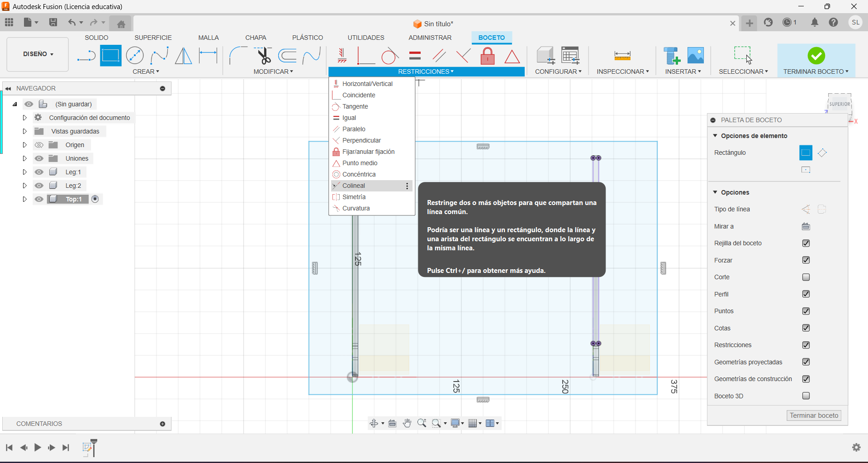Select the Fillet tool
The image size is (868, 463).
pyautogui.click(x=238, y=56)
